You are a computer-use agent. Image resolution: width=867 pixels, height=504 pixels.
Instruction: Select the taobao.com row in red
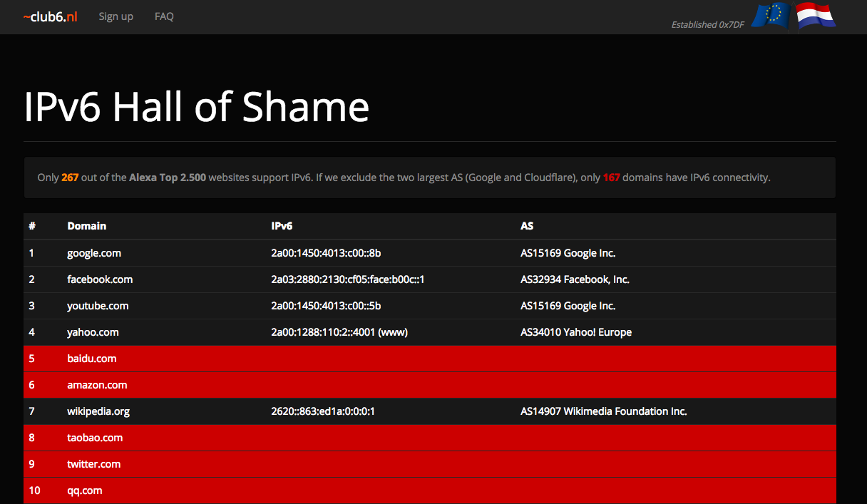(x=430, y=438)
